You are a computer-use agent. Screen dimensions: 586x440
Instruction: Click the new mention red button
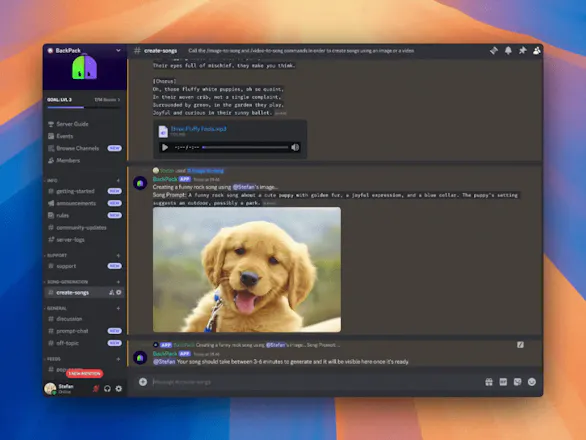[x=84, y=373]
